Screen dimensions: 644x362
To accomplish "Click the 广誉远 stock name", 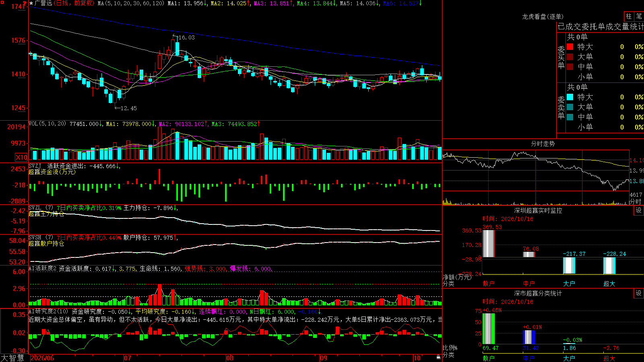I will [x=43, y=3].
